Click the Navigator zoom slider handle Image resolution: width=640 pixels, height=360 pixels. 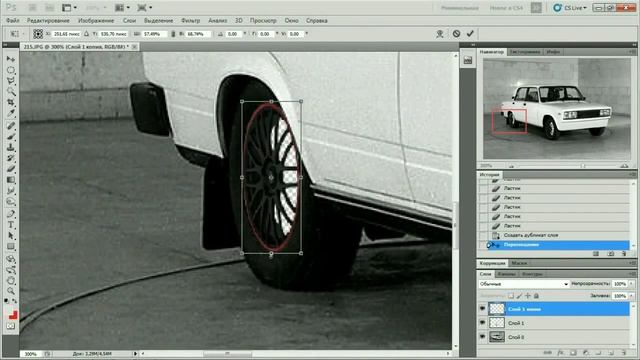click(x=583, y=166)
